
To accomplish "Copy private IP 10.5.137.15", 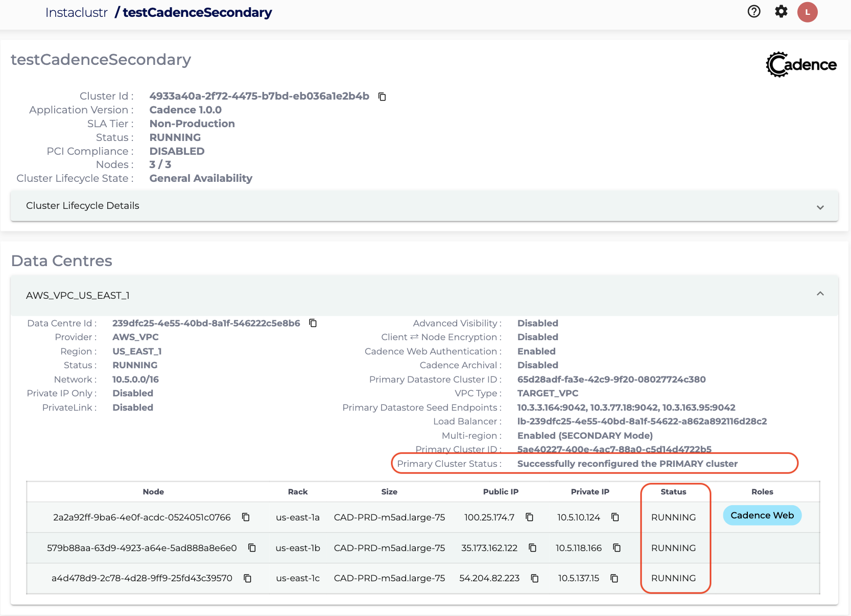I will point(614,578).
